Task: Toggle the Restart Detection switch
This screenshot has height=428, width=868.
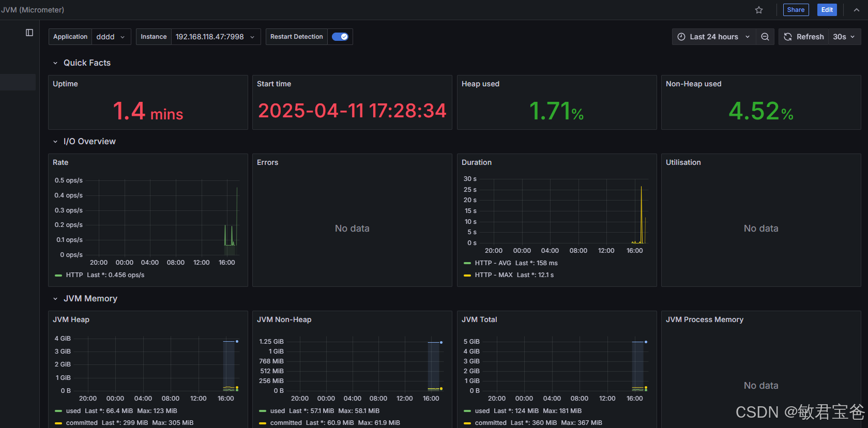Action: click(x=340, y=37)
